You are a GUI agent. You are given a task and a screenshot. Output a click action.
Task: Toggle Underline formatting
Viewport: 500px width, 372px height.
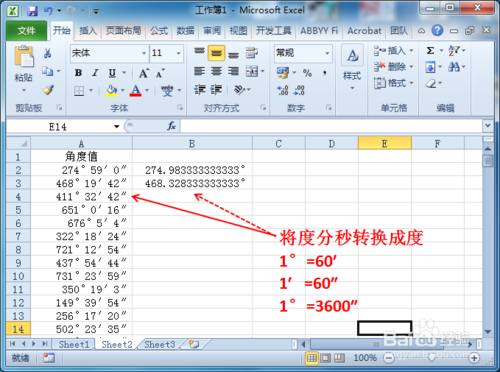pyautogui.click(x=112, y=73)
